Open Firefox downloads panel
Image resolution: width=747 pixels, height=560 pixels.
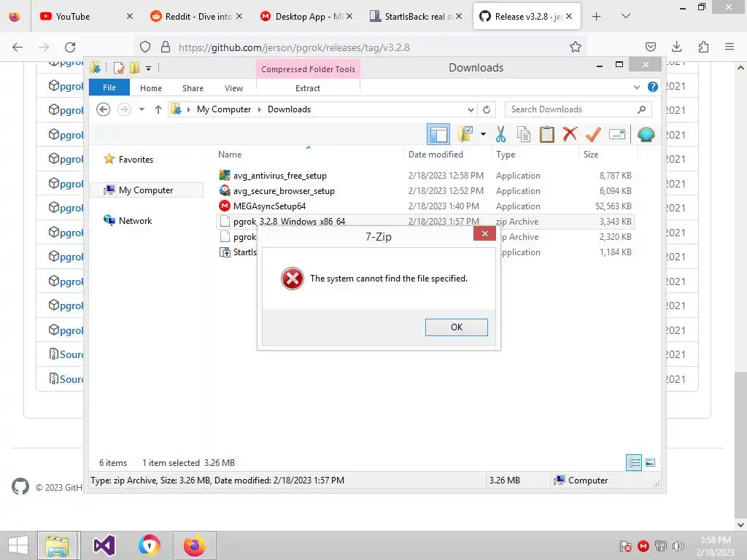click(676, 47)
